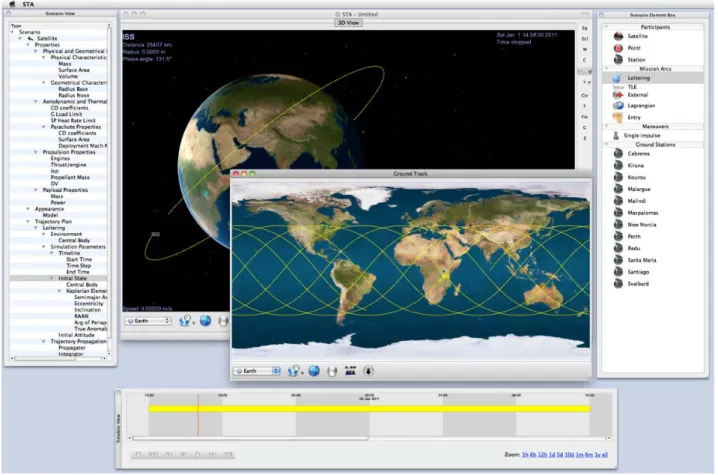718x475 pixels.
Task: Click the yellow mission bar in timeline
Action: tap(370, 409)
